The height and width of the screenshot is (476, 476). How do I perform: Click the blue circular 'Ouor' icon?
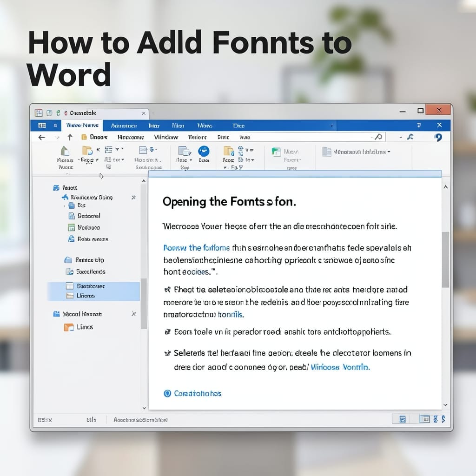(204, 151)
